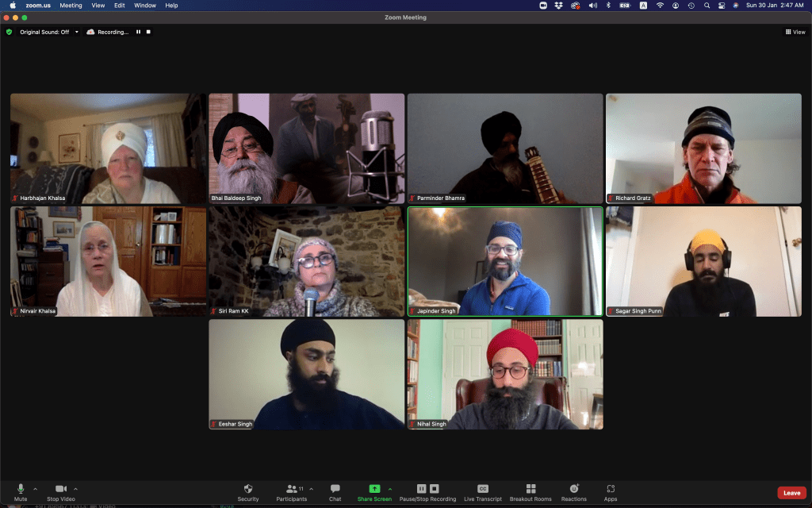Expand the Original Sound dropdown arrow
Screen dimensions: 812x508
pyautogui.click(x=77, y=32)
